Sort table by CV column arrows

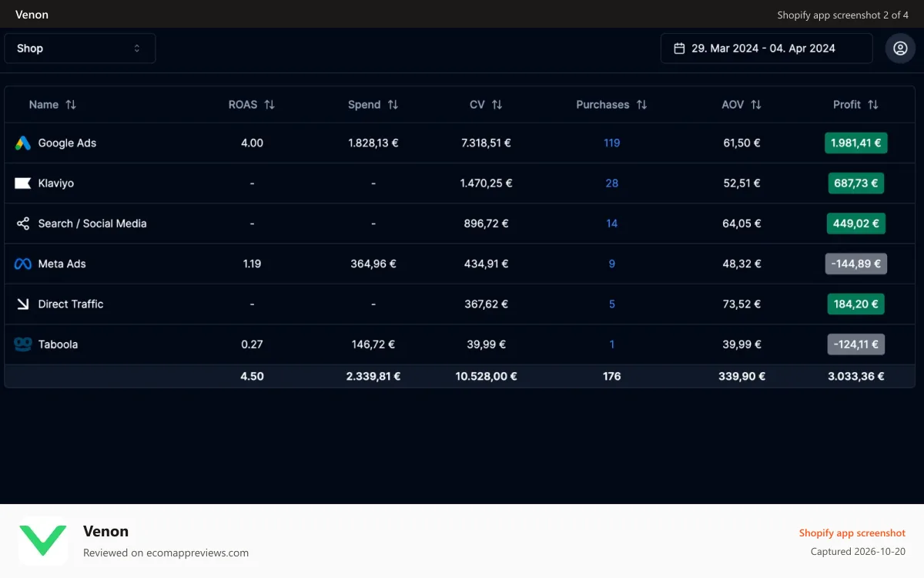point(497,105)
